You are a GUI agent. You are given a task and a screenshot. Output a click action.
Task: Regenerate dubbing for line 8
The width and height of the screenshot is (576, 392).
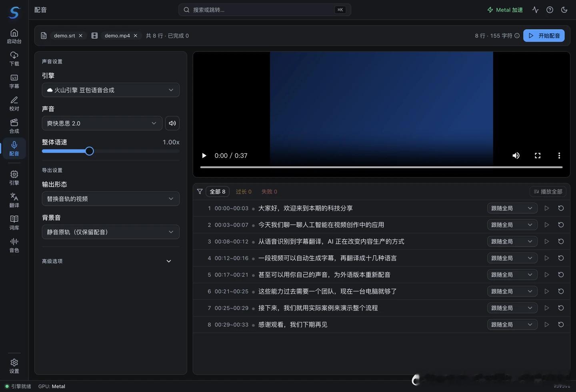point(561,324)
